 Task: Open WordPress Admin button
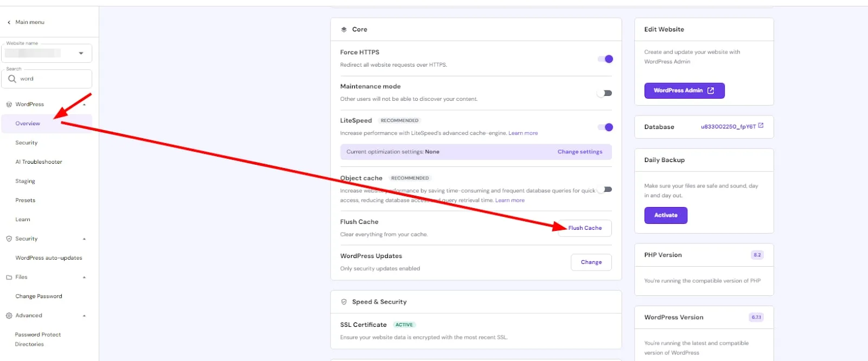coord(685,91)
